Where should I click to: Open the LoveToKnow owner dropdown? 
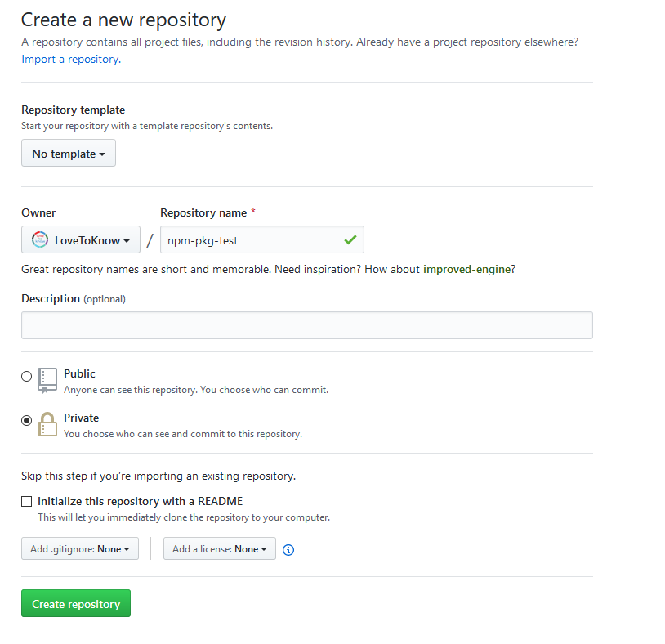(x=81, y=239)
